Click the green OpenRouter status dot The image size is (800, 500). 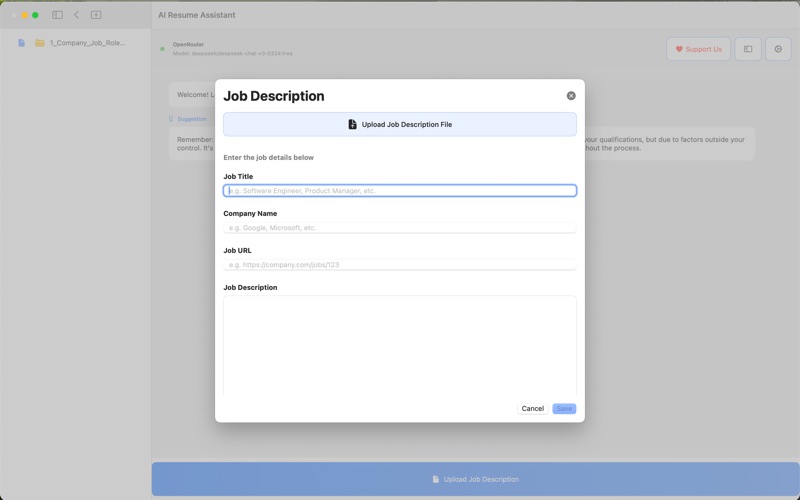[x=163, y=49]
